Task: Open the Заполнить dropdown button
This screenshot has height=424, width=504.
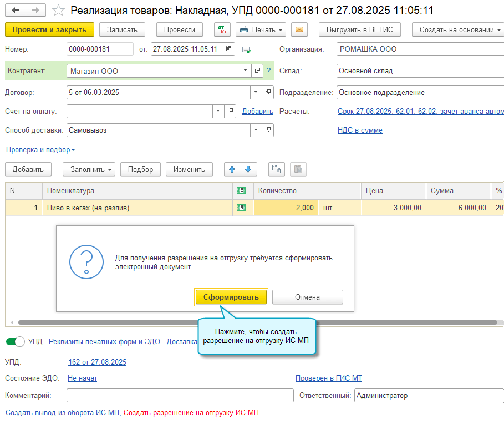Action: [89, 169]
